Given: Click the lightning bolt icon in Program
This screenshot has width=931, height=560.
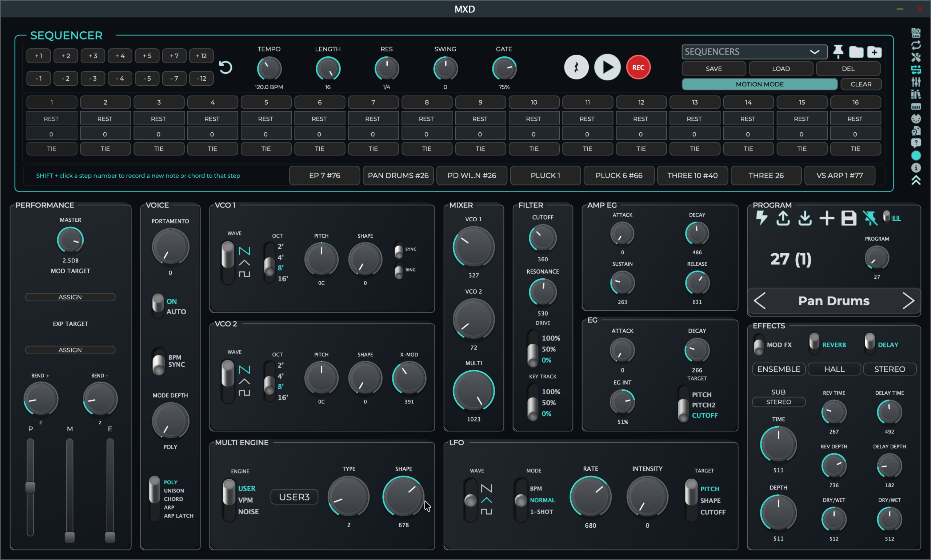Looking at the screenshot, I should click(761, 218).
